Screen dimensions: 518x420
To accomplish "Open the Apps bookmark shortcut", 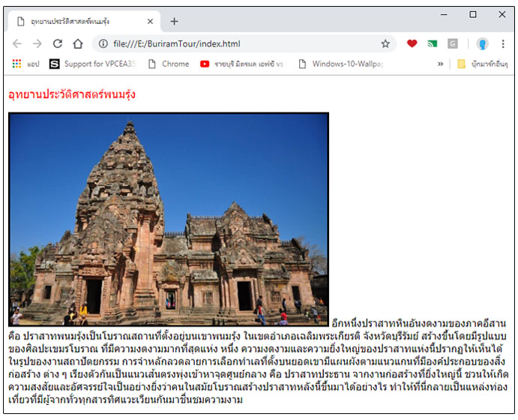I will [x=25, y=64].
